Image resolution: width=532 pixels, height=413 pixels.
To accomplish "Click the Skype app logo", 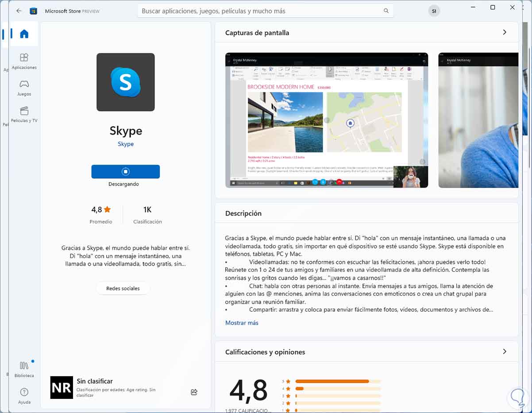I will point(126,82).
